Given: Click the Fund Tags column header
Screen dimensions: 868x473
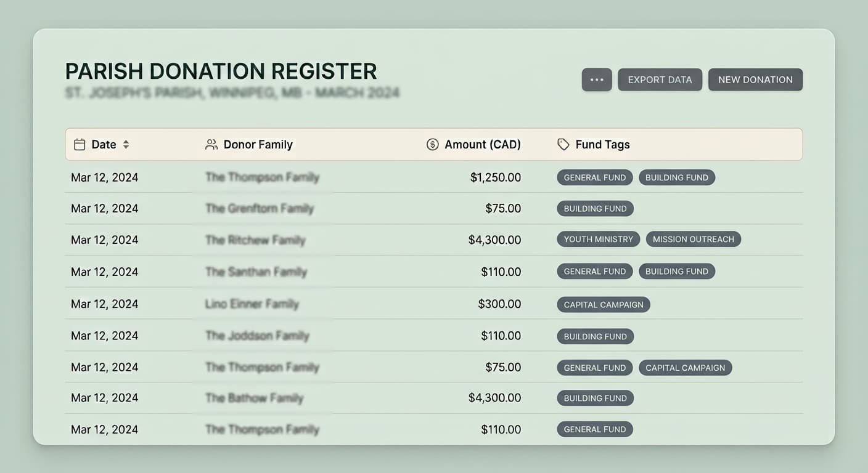Looking at the screenshot, I should tap(602, 145).
